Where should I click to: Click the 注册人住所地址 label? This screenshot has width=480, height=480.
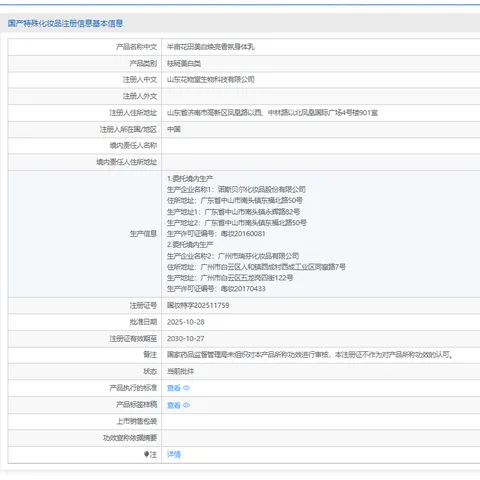tap(133, 113)
